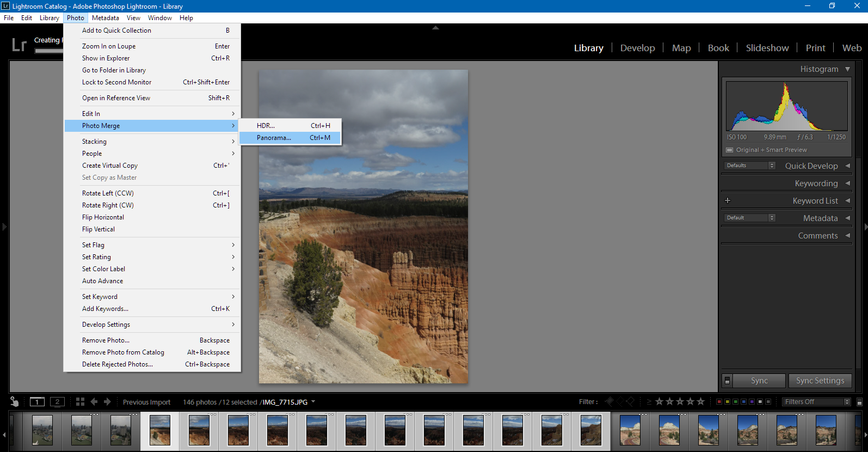
Task: Select the main window display button 1
Action: pos(37,402)
